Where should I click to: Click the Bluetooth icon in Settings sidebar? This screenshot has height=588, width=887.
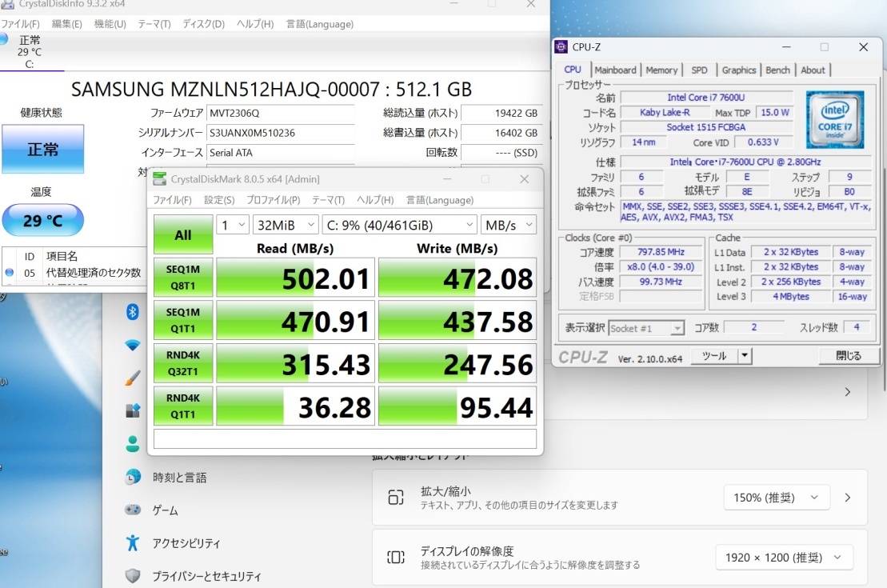tap(133, 312)
